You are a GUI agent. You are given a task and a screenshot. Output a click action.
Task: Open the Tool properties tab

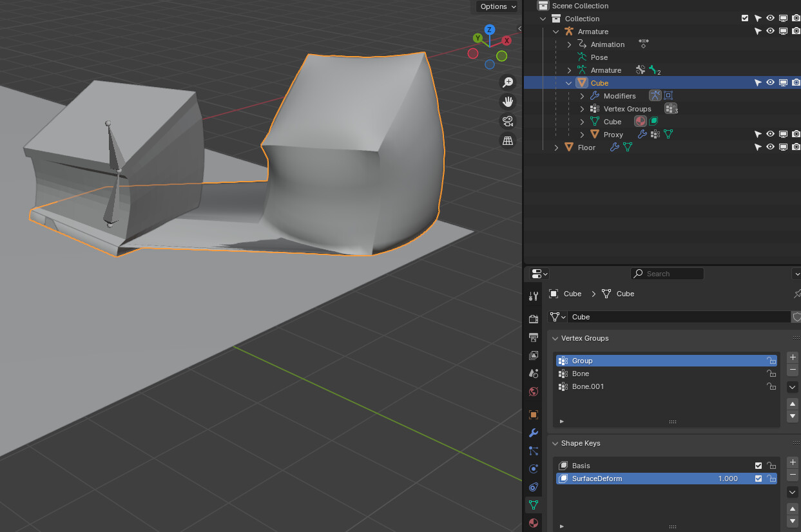click(533, 296)
